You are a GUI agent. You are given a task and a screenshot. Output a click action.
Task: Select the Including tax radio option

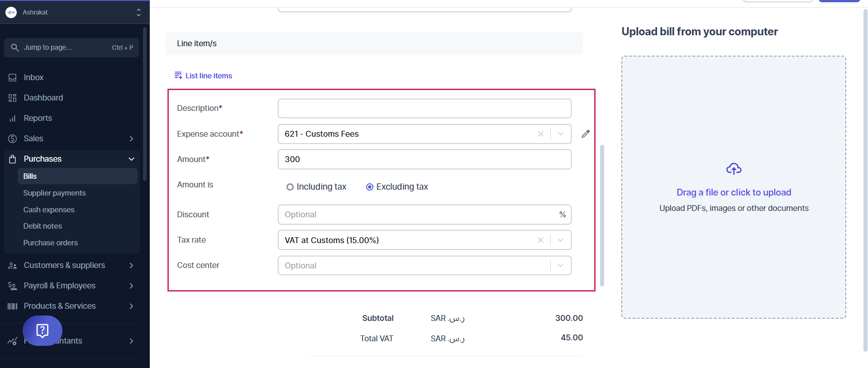290,187
